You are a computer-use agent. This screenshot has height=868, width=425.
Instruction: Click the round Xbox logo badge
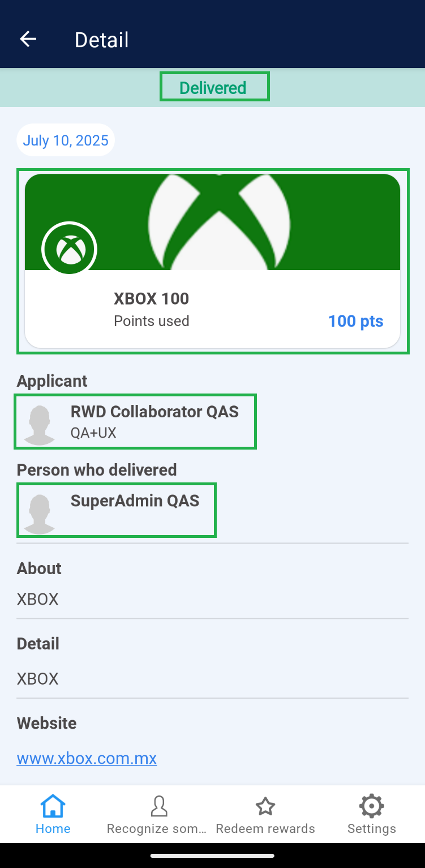[x=69, y=249]
